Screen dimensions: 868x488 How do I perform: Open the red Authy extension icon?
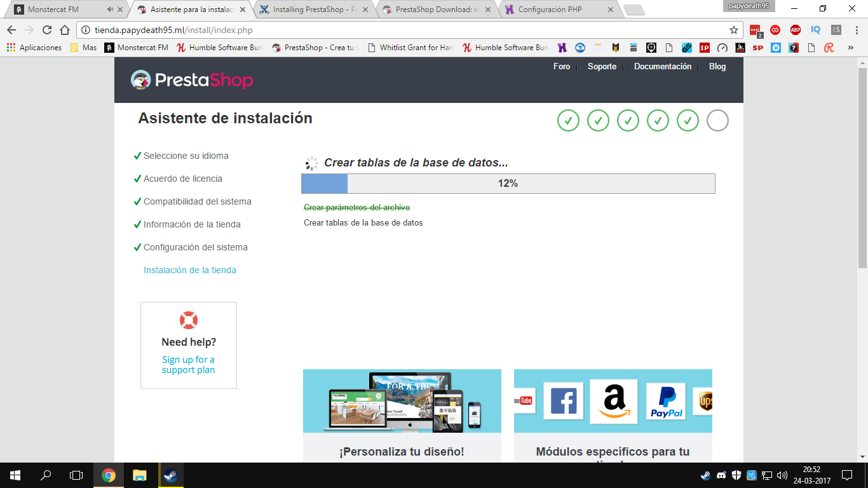pos(775,30)
